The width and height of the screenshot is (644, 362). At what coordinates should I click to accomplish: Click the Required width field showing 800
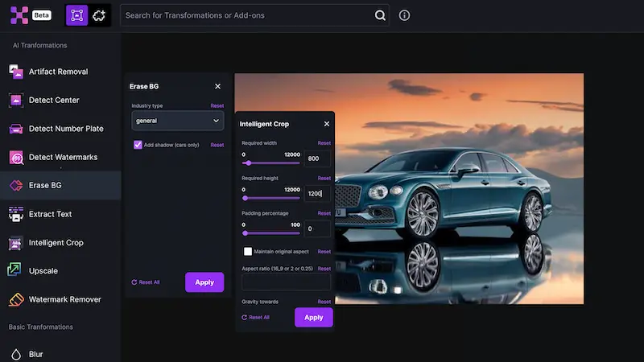317,158
